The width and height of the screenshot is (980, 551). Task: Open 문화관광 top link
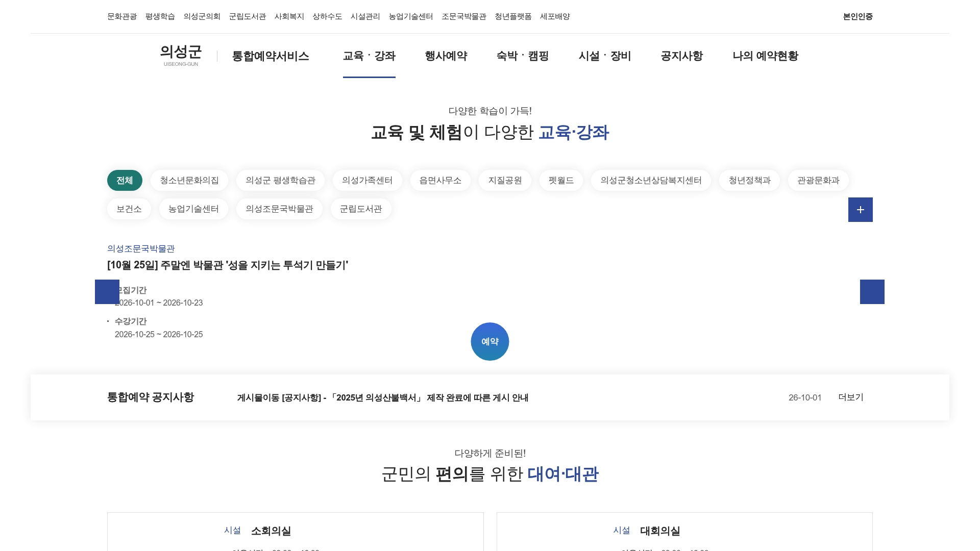coord(122,16)
